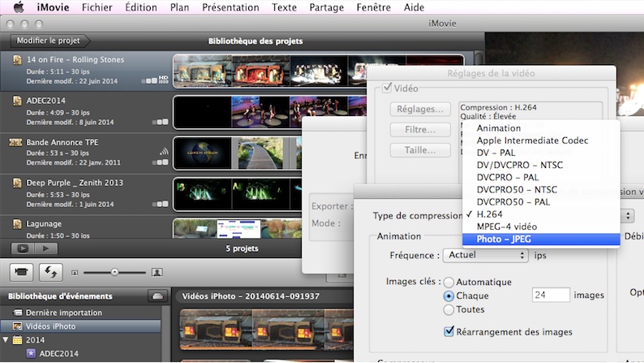Click the Deep Purple project filmstrip

(x=238, y=194)
